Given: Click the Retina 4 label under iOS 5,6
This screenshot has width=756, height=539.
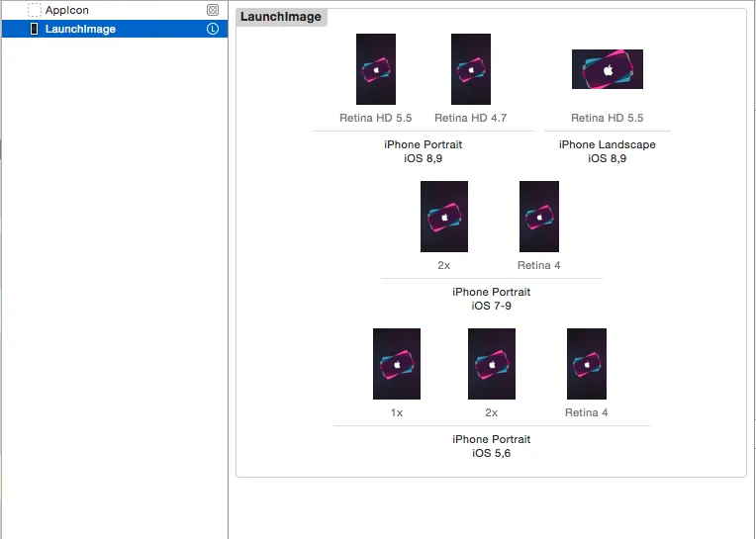Looking at the screenshot, I should coord(586,412).
